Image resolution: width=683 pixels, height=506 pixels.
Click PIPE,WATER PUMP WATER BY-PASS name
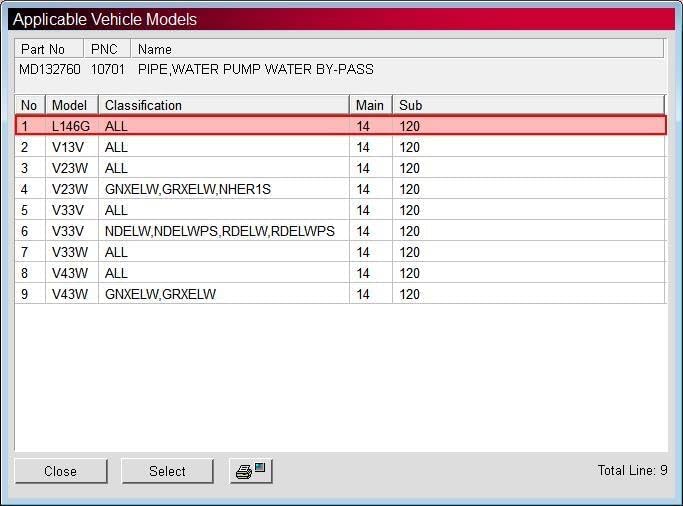point(256,69)
